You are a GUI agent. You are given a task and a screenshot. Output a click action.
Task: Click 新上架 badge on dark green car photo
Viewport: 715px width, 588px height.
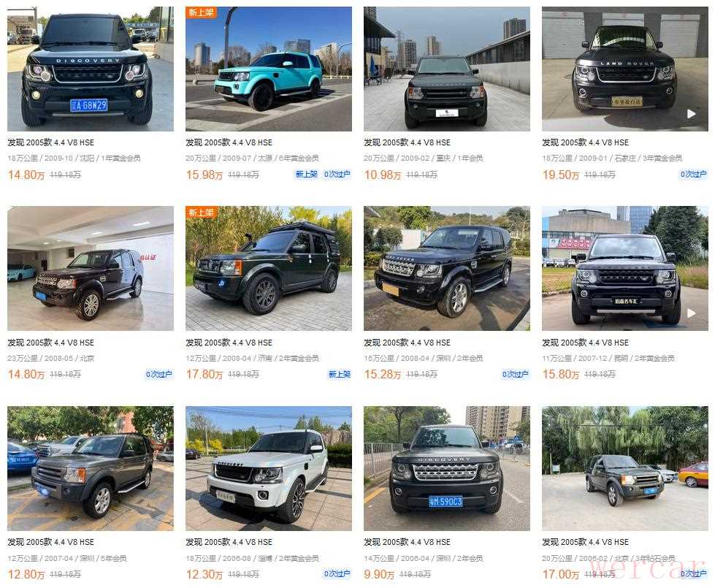pos(201,212)
